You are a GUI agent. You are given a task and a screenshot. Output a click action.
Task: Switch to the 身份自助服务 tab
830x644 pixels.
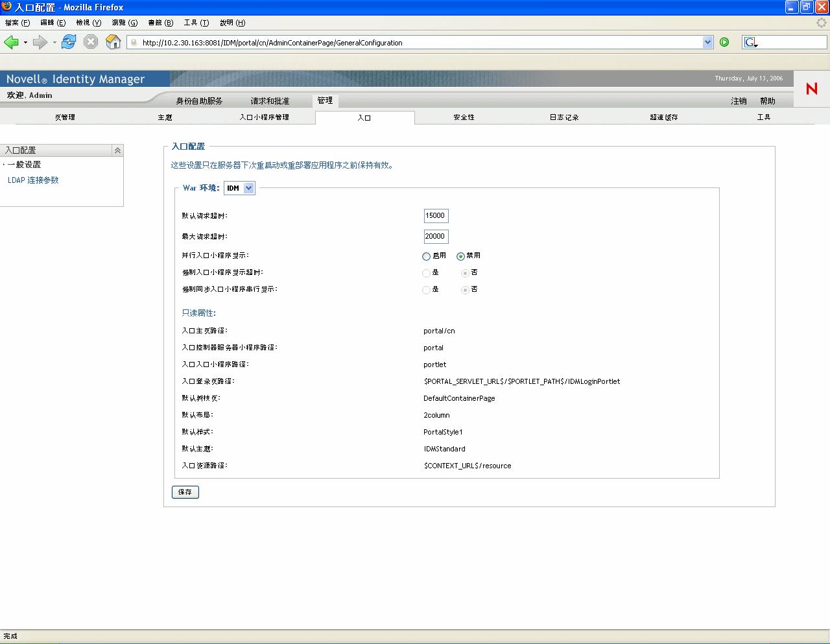(199, 101)
